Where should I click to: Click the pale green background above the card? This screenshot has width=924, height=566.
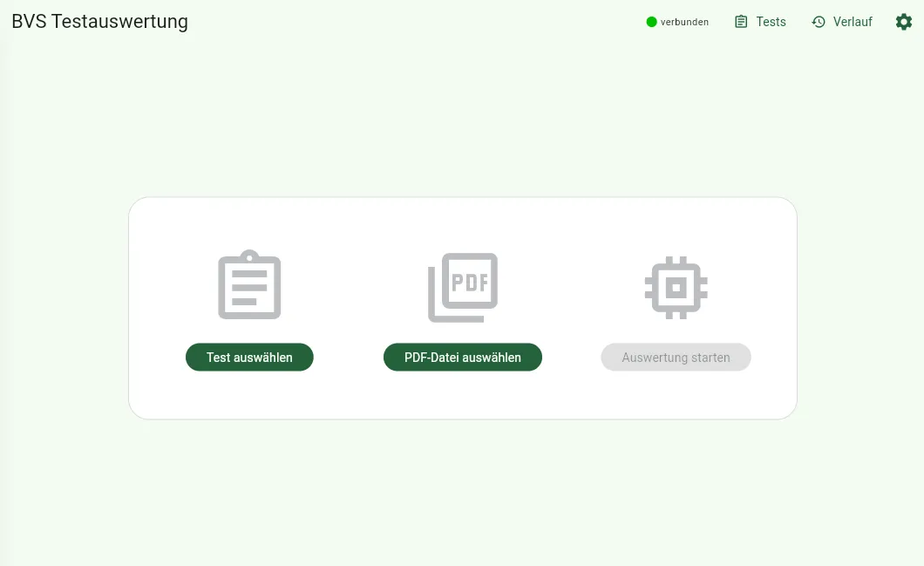(462, 122)
